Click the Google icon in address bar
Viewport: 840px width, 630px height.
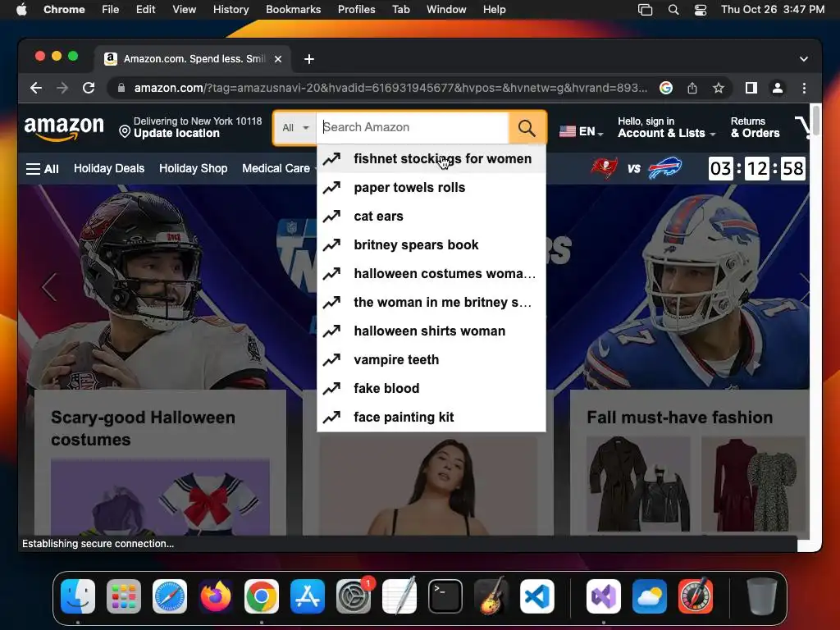[666, 88]
